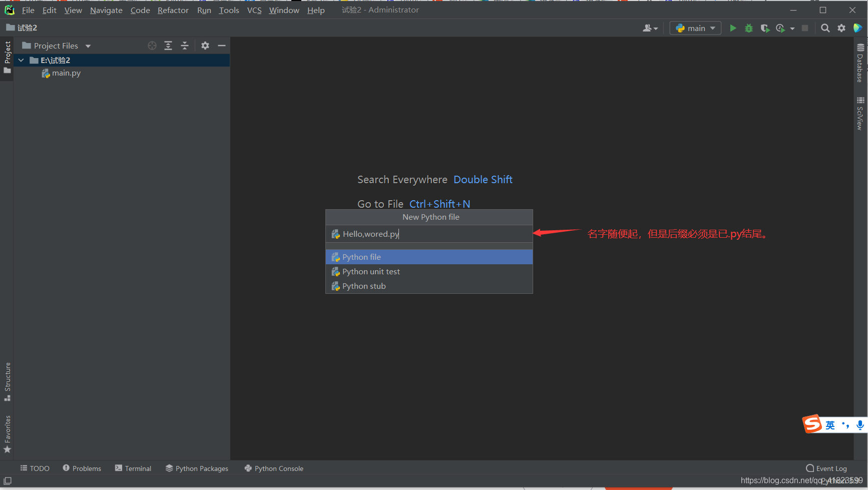Image resolution: width=868 pixels, height=490 pixels.
Task: Open the Run menu
Action: point(204,10)
